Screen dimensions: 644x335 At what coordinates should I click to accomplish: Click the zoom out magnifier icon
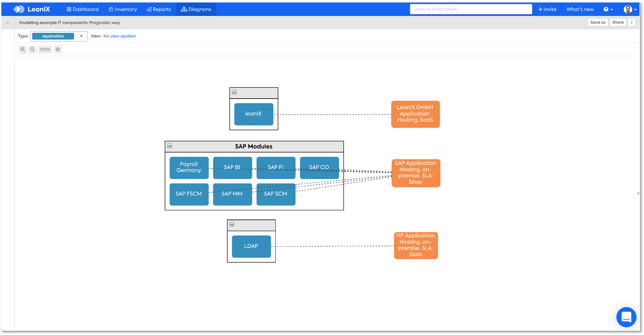click(x=32, y=49)
